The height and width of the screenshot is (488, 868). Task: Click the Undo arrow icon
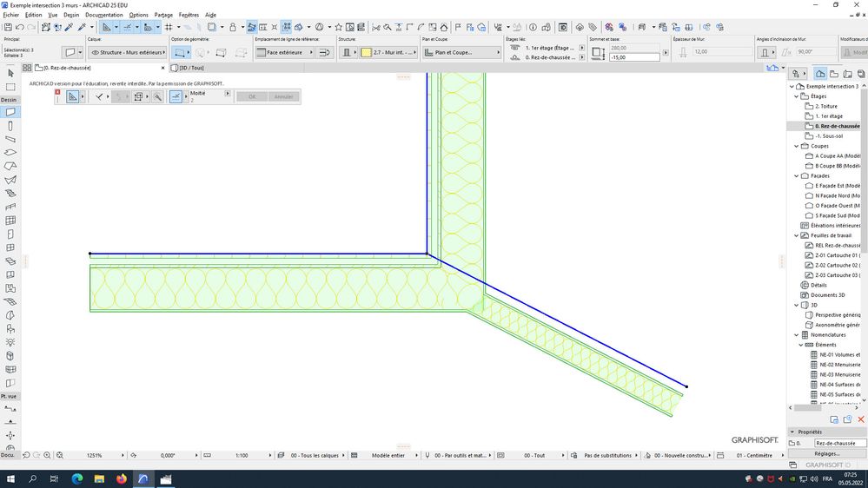click(x=20, y=27)
